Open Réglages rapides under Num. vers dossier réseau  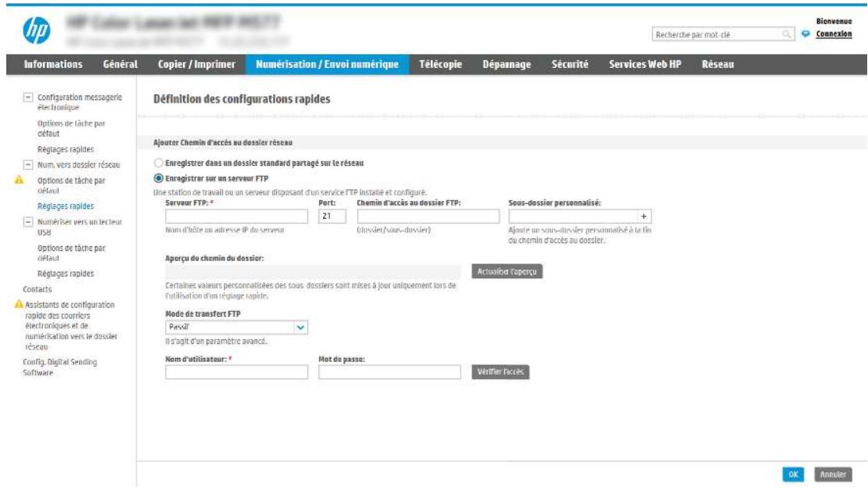pos(66,206)
